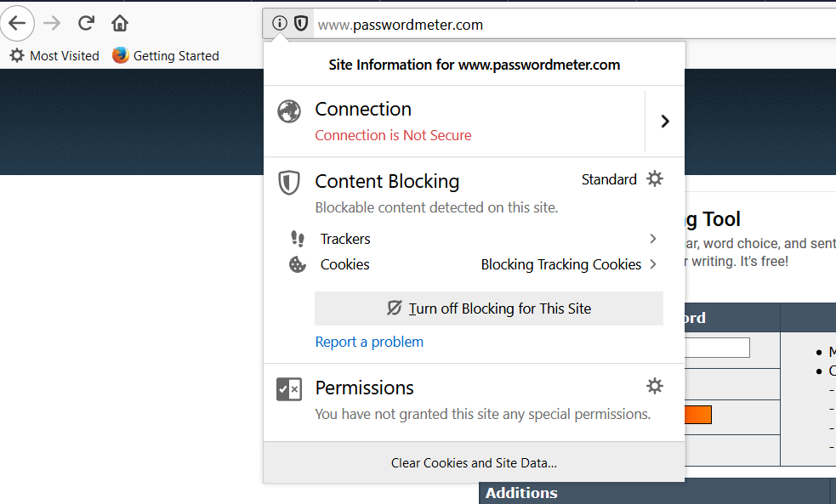
Task: Open the Trackers row
Action: (x=474, y=239)
